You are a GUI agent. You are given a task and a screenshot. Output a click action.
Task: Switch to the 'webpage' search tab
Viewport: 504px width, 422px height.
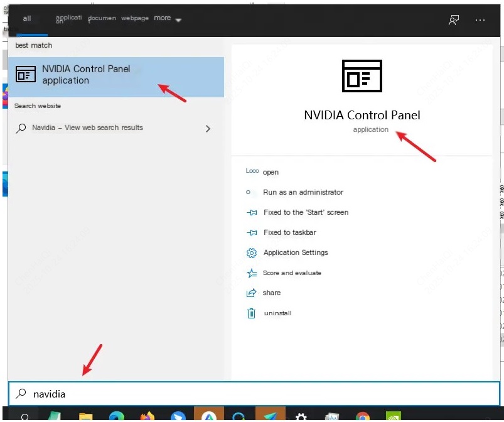point(135,19)
